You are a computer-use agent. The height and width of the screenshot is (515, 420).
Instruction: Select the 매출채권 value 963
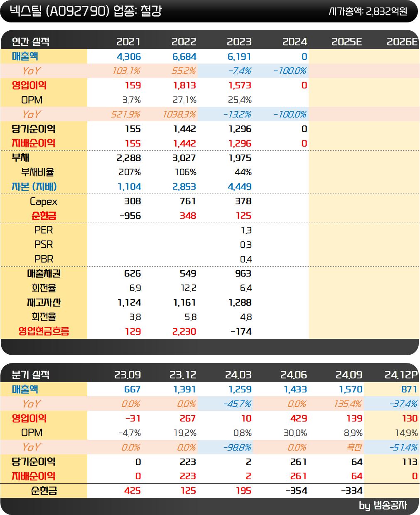[x=243, y=274]
